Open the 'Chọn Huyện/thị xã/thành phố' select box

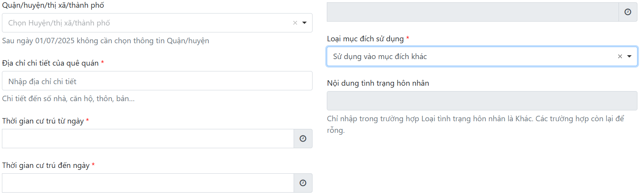tap(147, 23)
